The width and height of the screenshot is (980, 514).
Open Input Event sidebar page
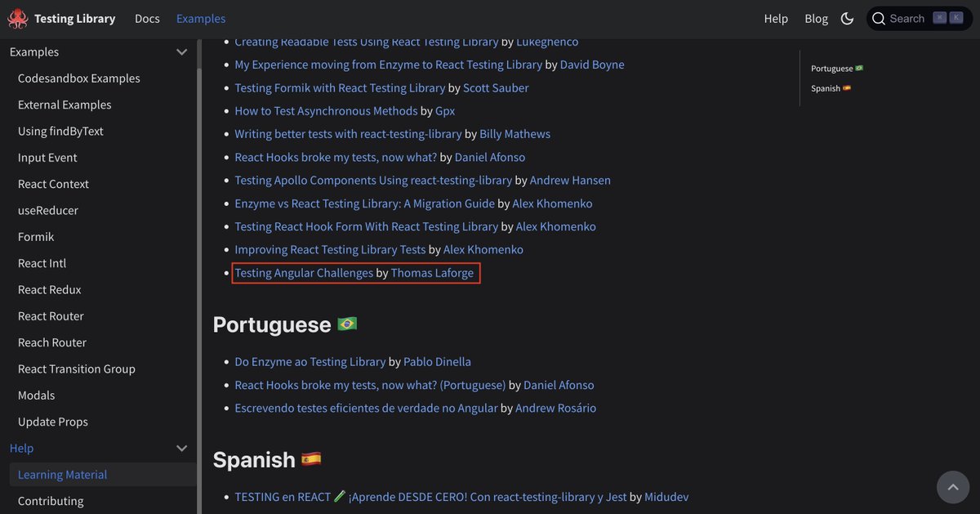47,158
